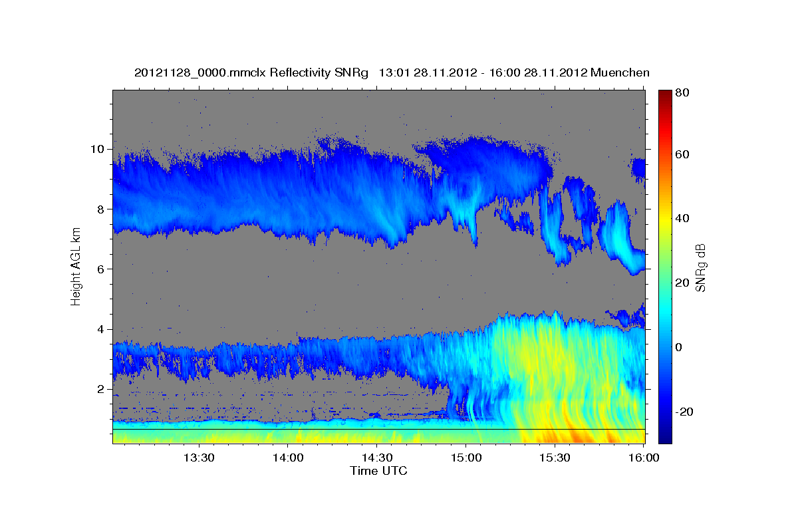Click the 13:30 time tick label

tap(198, 458)
